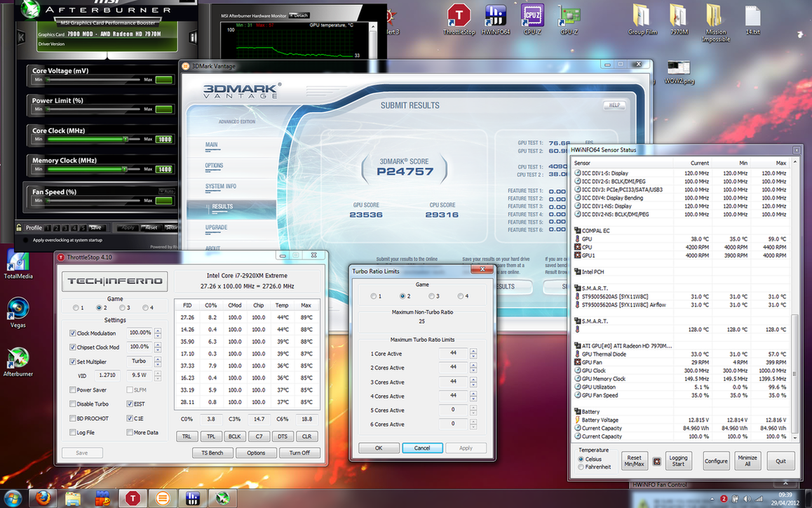
Task: Click the fan control icon in HWiNFO64
Action: coord(656,461)
